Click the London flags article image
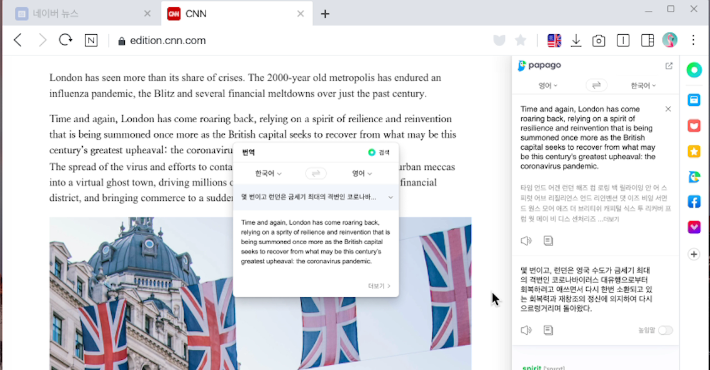 (x=260, y=293)
